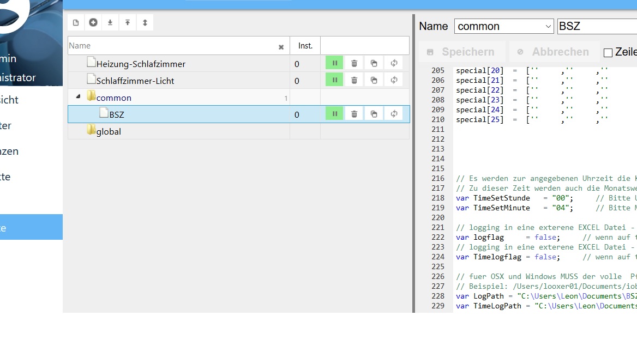Collapse the common folder
Viewport: 637px width, 364px height.
click(78, 96)
